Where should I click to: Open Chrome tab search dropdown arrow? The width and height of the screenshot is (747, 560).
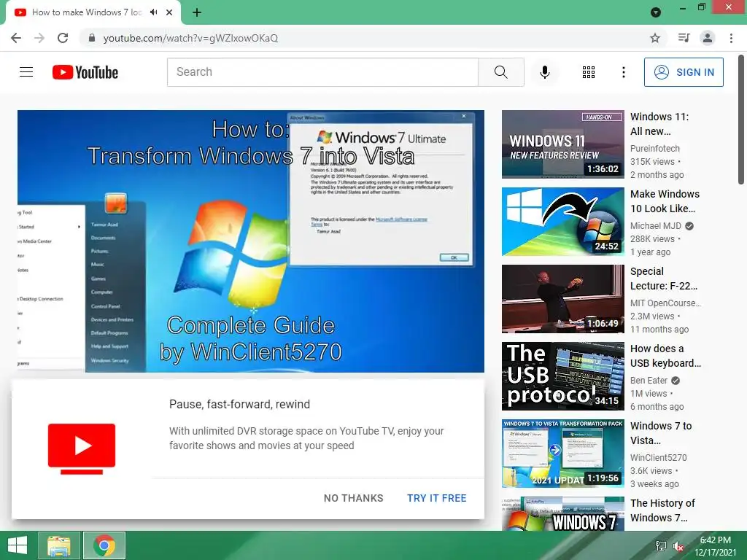point(656,12)
